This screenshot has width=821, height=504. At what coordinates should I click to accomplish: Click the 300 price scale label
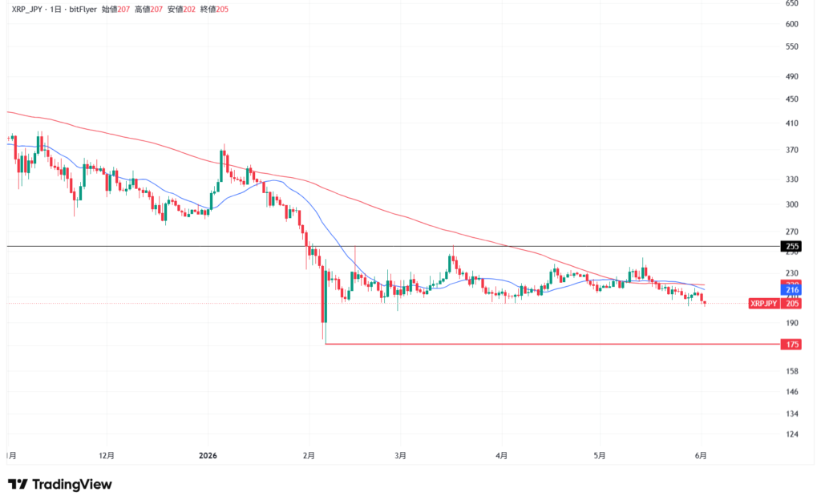791,204
